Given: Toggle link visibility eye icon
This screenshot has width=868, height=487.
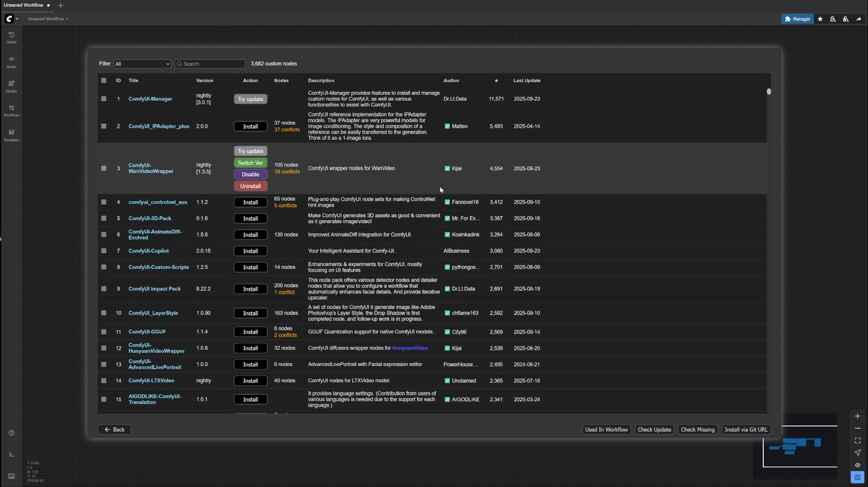Looking at the screenshot, I should coord(857,465).
